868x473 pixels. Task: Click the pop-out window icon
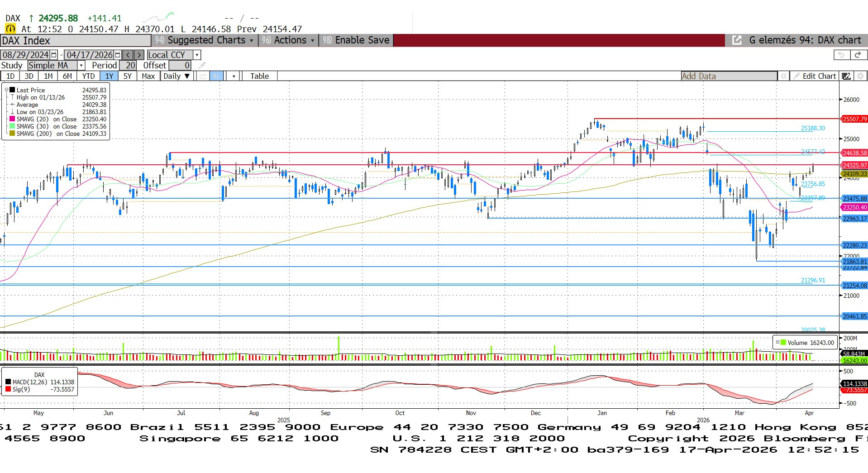[737, 40]
